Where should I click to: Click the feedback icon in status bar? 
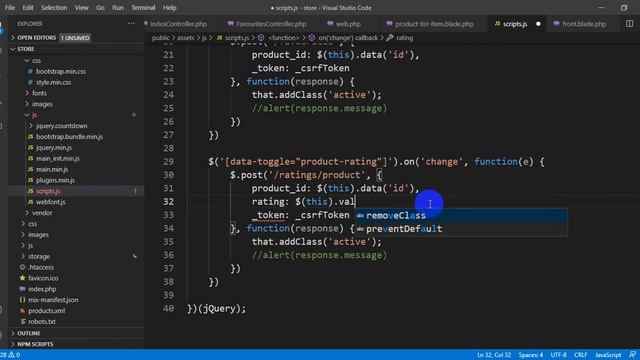tap(632, 355)
